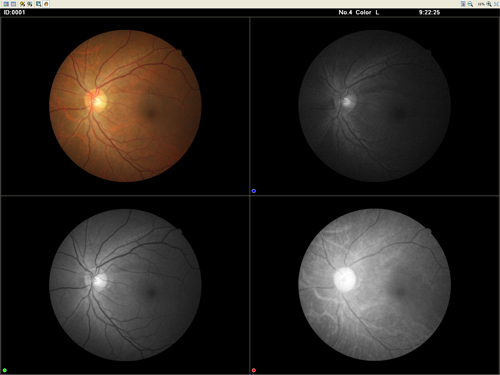The width and height of the screenshot is (500, 375).
Task: Click the four-panel RGB channel view icon
Action: click(6, 4)
